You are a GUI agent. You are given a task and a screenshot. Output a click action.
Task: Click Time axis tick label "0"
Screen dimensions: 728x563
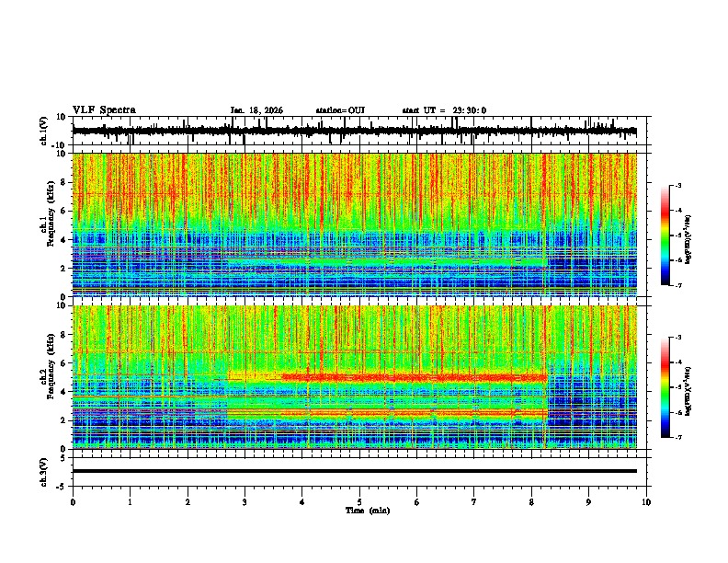73,502
